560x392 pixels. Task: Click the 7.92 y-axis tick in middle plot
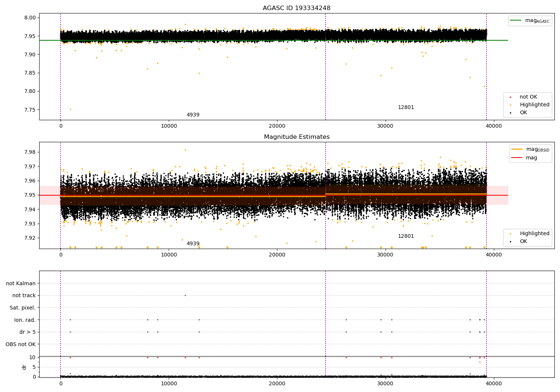coord(30,238)
